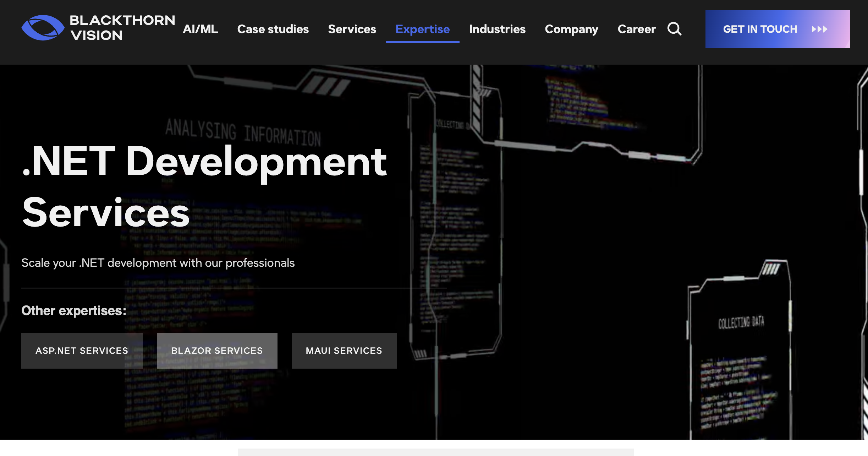The height and width of the screenshot is (456, 868).
Task: Open the Industries menu
Action: [x=497, y=29]
